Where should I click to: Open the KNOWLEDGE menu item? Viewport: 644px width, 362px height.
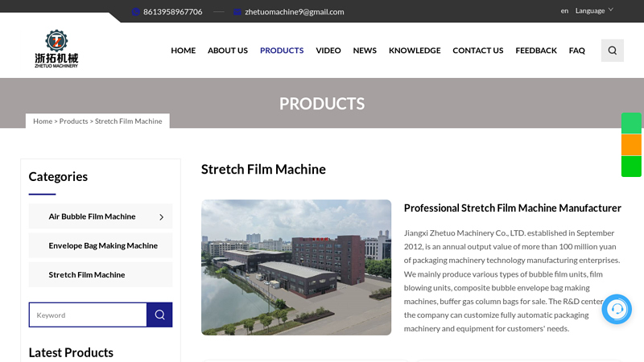415,51
